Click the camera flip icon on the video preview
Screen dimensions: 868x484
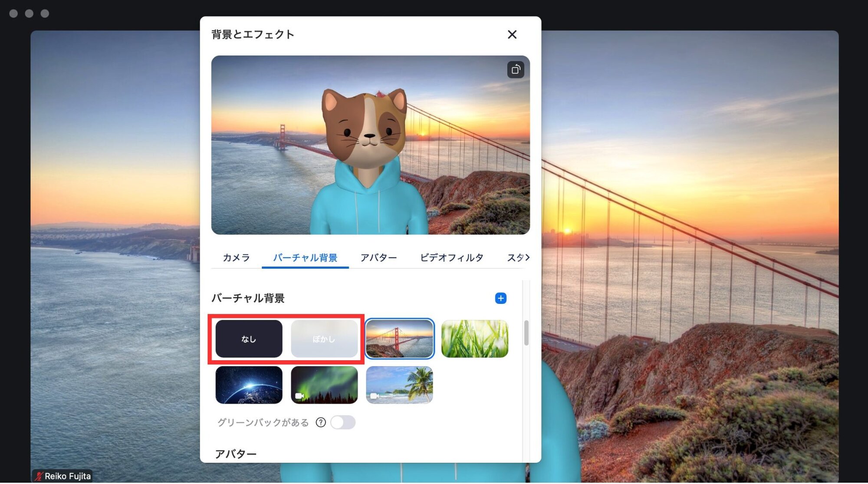click(x=516, y=69)
